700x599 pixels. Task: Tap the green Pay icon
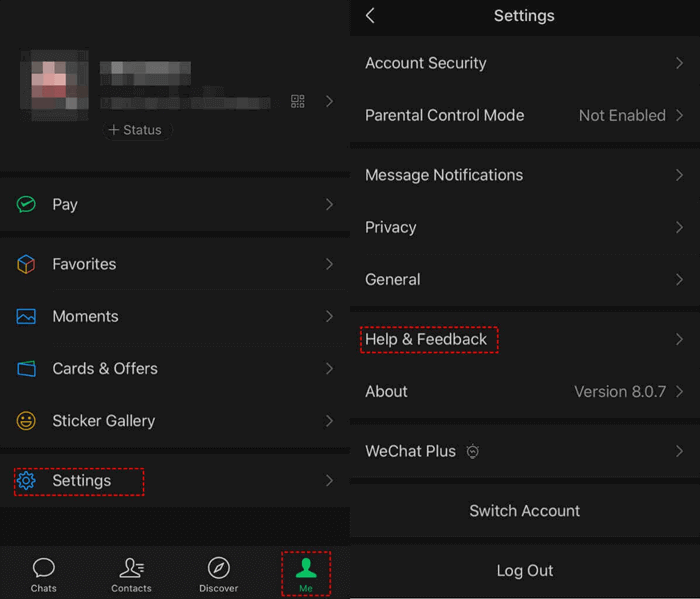[26, 204]
